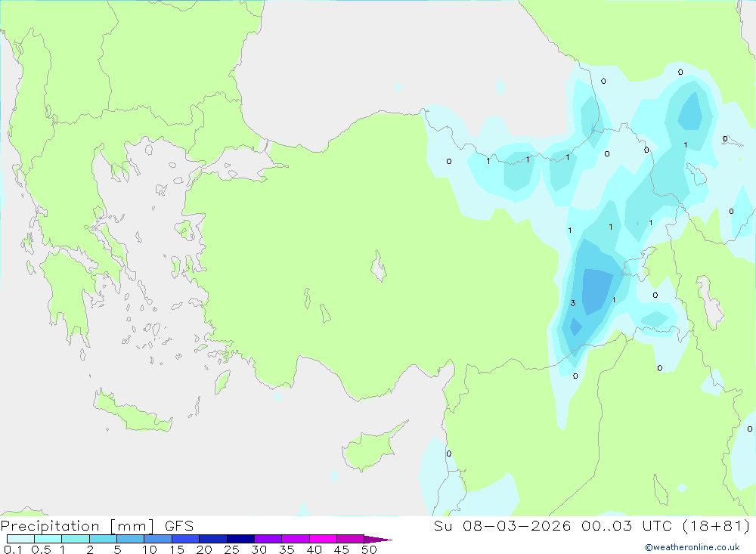Click the 1–2 mm legend color swatch
This screenshot has width=756, height=554.
coord(75,539)
